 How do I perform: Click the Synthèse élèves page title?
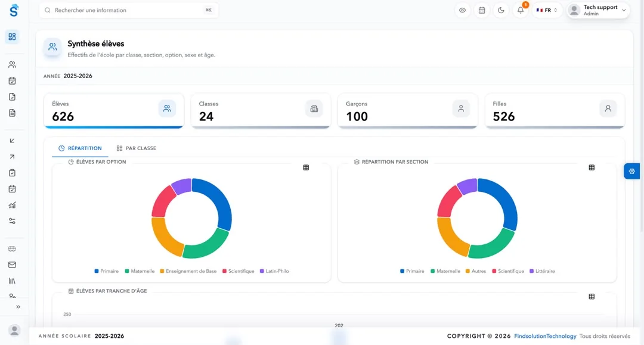click(95, 43)
